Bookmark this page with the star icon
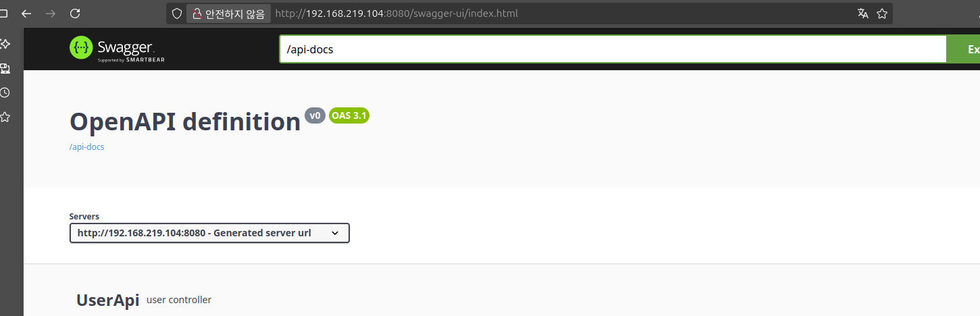980x316 pixels. (x=881, y=14)
